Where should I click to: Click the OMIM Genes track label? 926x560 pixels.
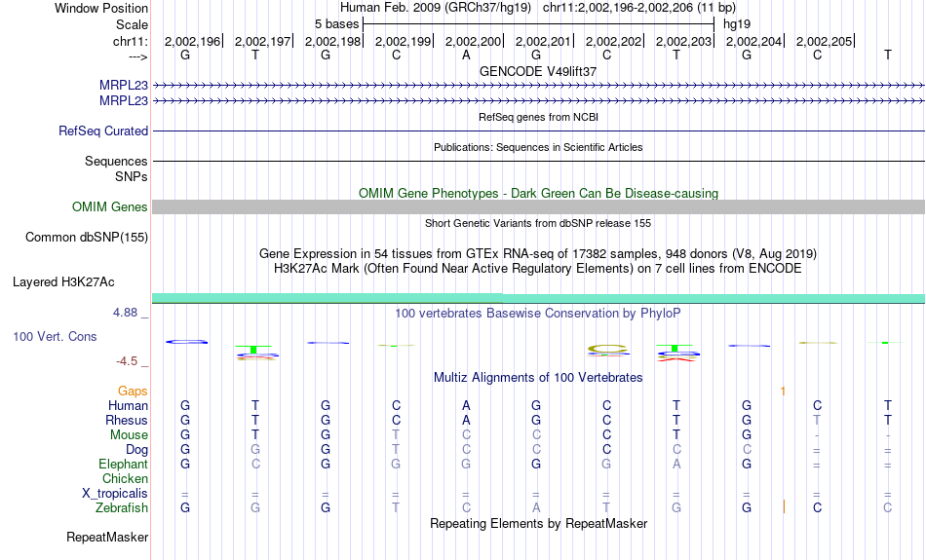[110, 207]
